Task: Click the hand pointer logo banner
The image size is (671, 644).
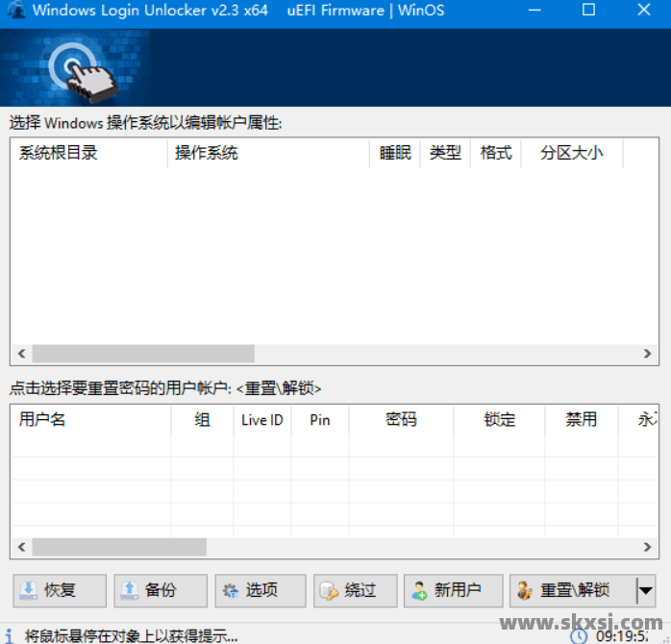Action: 74,67
